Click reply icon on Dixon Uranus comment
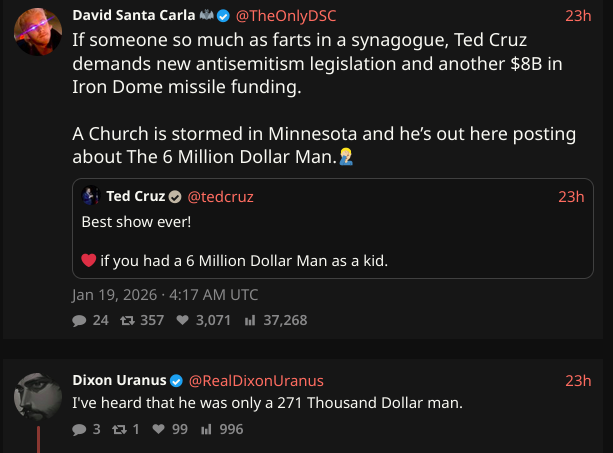 [x=80, y=429]
